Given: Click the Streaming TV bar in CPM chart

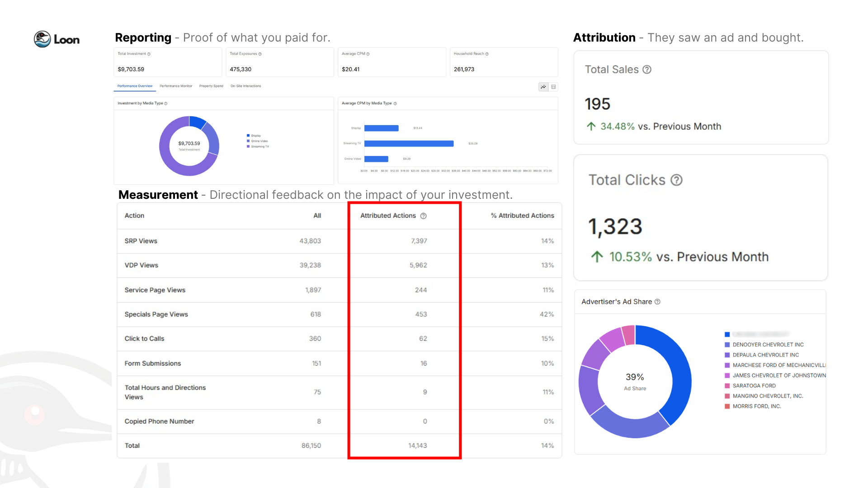Looking at the screenshot, I should 409,144.
